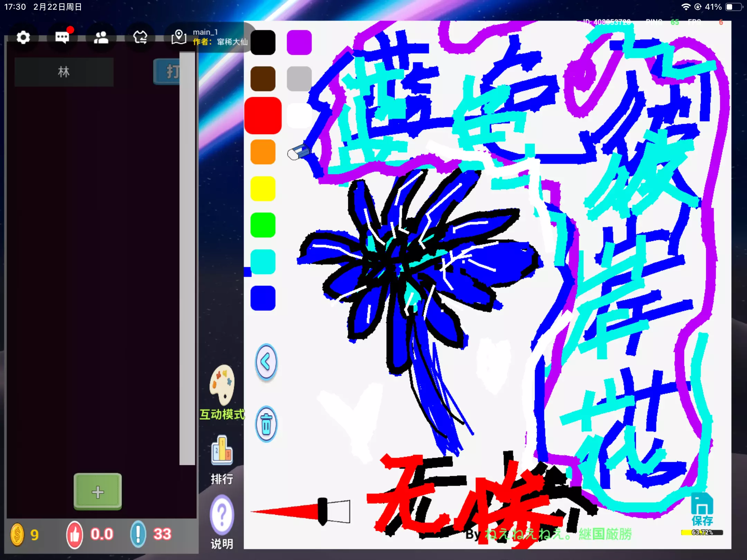Image resolution: width=747 pixels, height=560 pixels.
Task: Select the eraser tool
Action: tap(298, 152)
